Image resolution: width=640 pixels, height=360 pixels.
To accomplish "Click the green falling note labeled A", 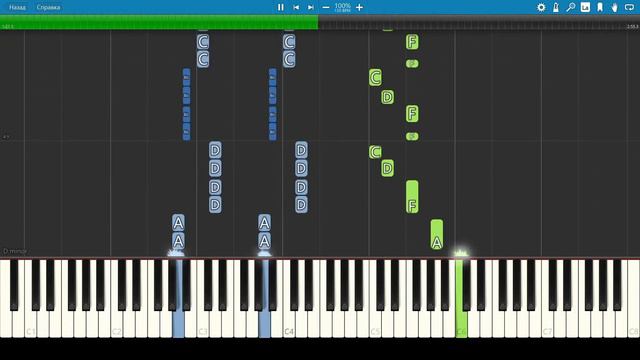I will (x=437, y=235).
